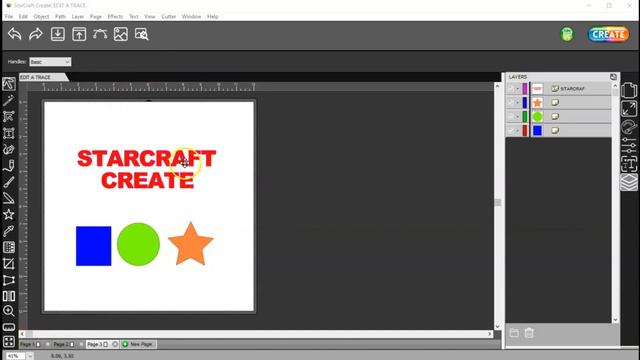Image resolution: width=640 pixels, height=360 pixels.
Task: Open the Trace image magnifier icon
Action: pyautogui.click(x=142, y=34)
